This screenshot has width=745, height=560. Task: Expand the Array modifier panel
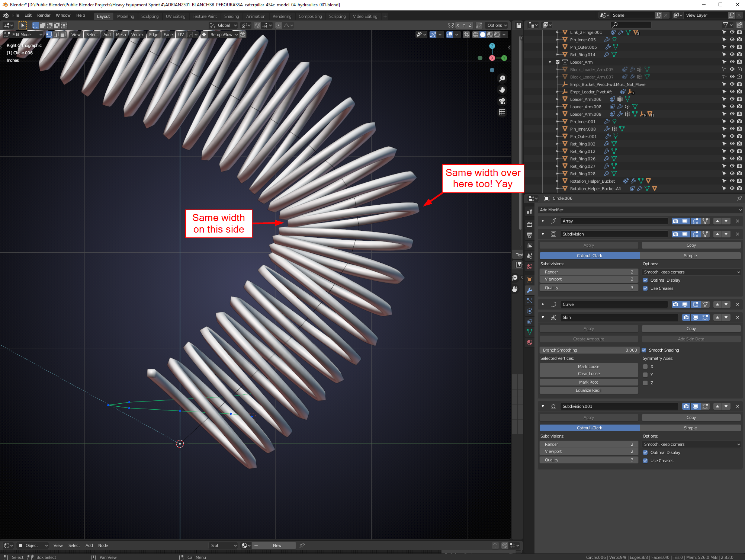click(543, 221)
